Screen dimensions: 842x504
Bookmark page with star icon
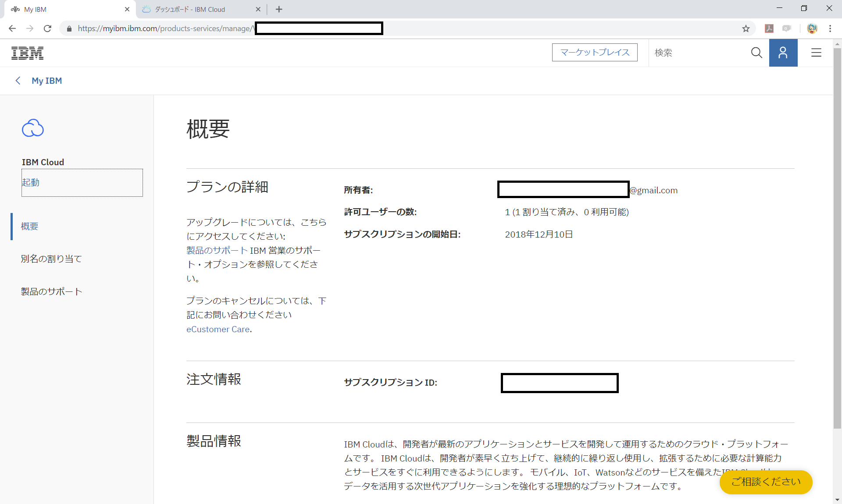click(x=746, y=28)
